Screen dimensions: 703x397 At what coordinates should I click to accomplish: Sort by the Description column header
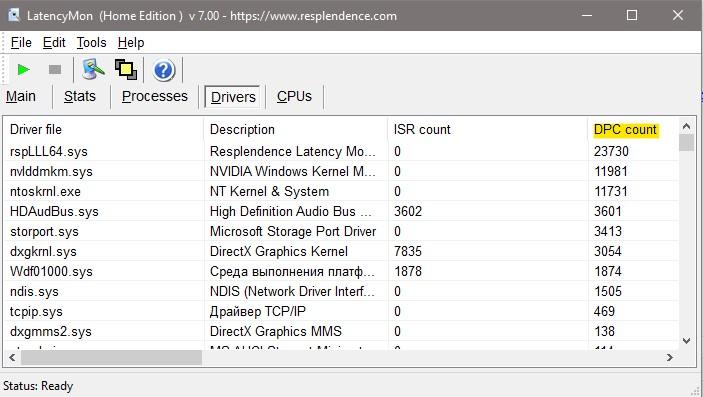pyautogui.click(x=295, y=130)
